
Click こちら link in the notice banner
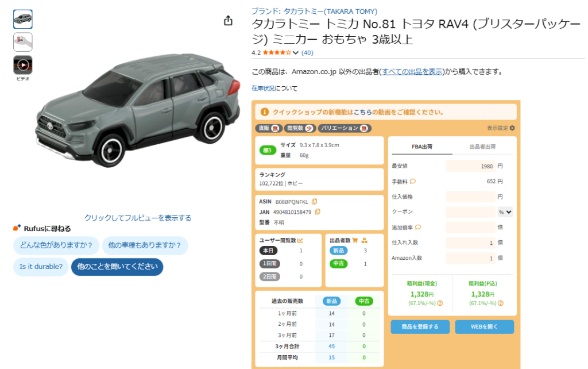(x=363, y=112)
